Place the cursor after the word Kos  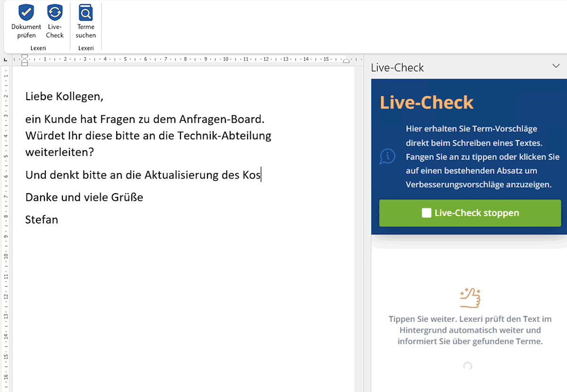261,175
